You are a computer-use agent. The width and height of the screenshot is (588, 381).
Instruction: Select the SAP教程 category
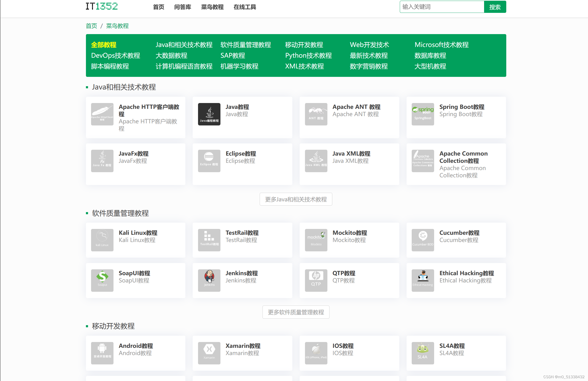coord(233,56)
